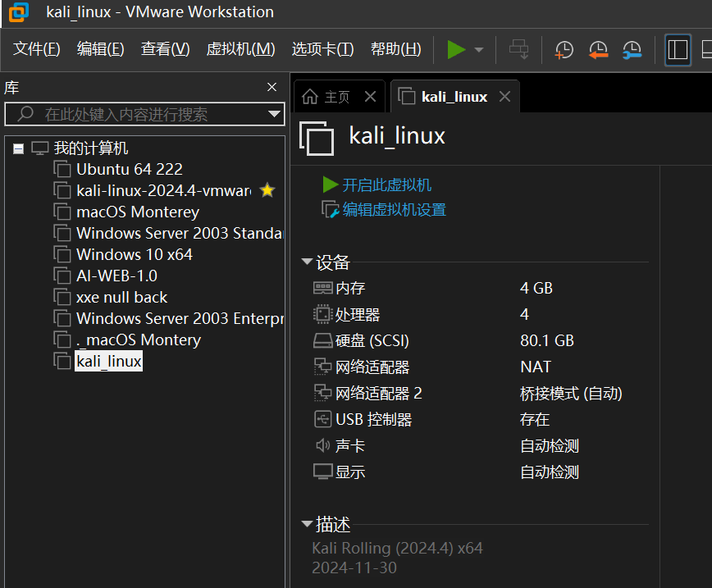Select Ubuntu 64 222 virtual machine

[x=130, y=170]
